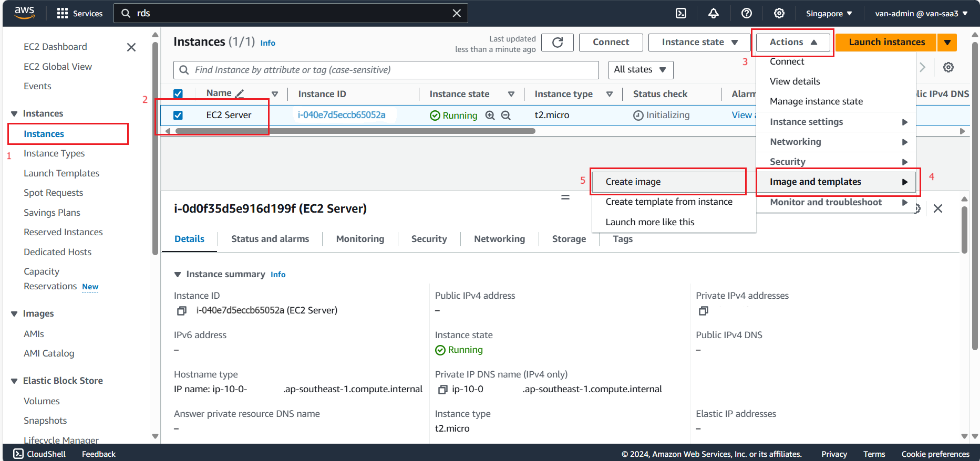Open instance ID i-040e7d5eccb65052a link
The width and height of the screenshot is (980, 461).
tap(342, 115)
